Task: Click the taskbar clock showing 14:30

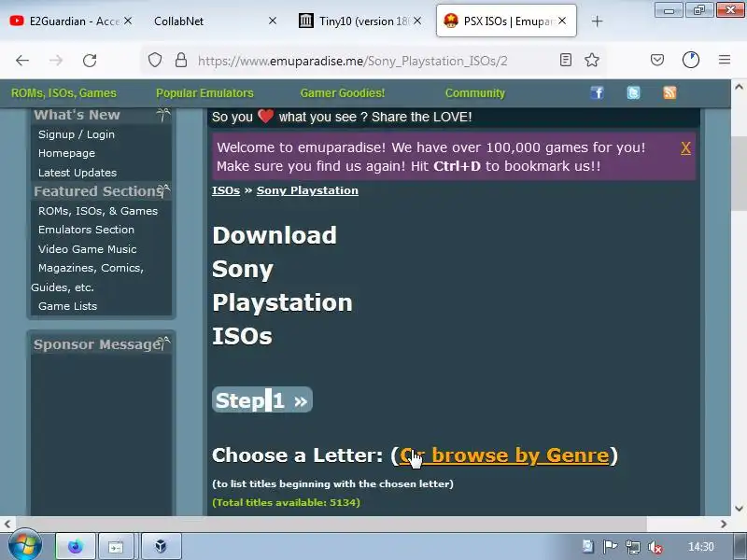Action: (x=701, y=547)
